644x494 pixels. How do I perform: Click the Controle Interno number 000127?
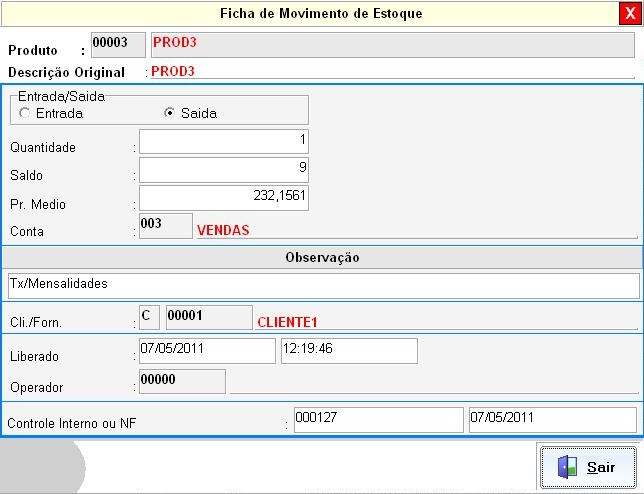click(378, 419)
